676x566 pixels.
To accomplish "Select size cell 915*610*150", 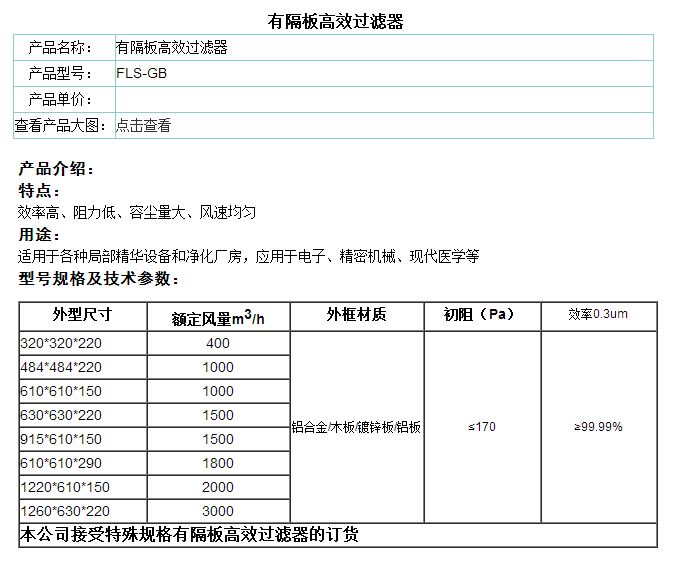I will tap(61, 439).
